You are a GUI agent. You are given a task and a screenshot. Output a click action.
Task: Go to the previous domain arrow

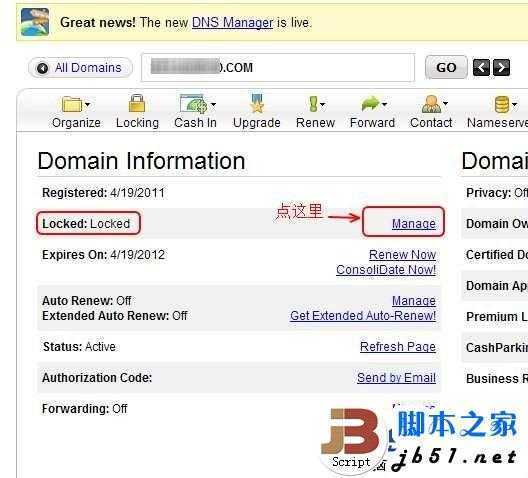481,67
